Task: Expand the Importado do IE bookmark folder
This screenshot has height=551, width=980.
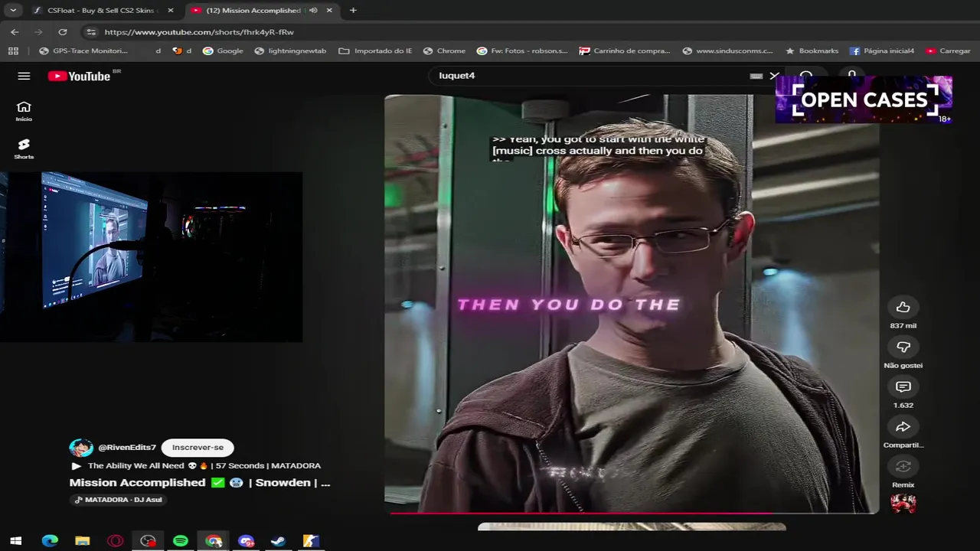Action: click(x=375, y=51)
